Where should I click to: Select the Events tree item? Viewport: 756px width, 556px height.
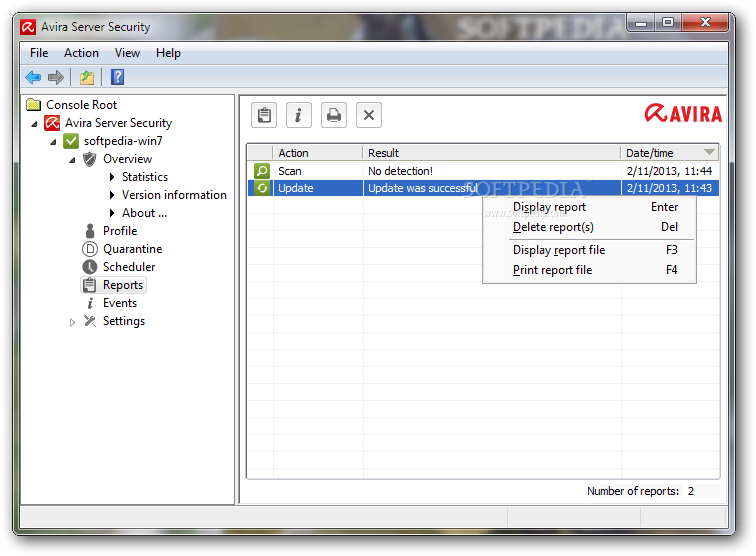[120, 303]
